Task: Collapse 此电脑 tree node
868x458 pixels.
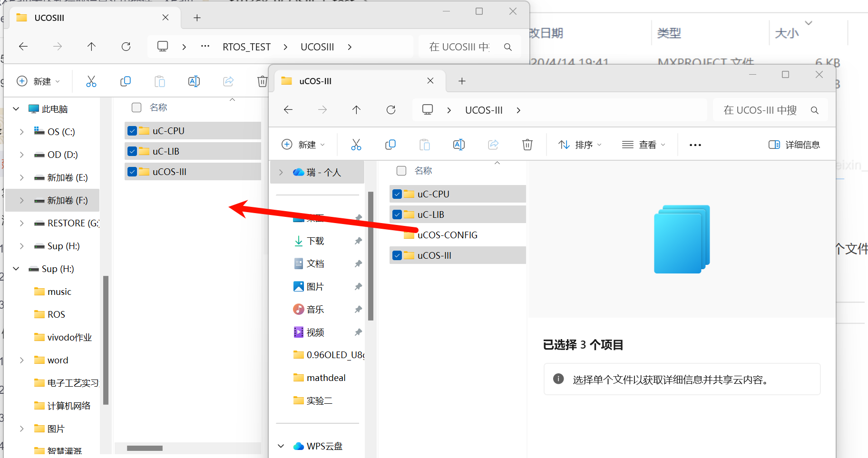Action: pyautogui.click(x=16, y=109)
